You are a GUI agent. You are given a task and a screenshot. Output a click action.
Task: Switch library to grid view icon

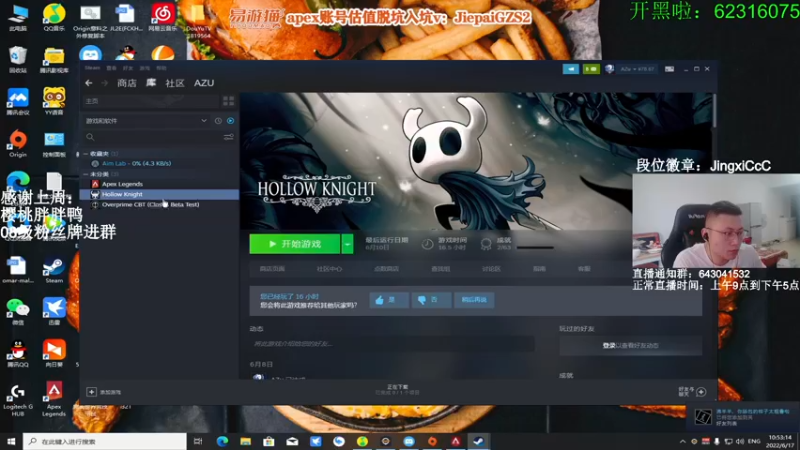[x=229, y=101]
